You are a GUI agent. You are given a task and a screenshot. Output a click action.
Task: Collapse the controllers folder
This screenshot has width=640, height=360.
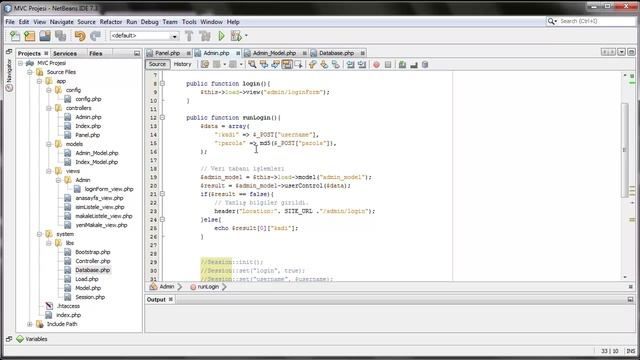pyautogui.click(x=49, y=108)
